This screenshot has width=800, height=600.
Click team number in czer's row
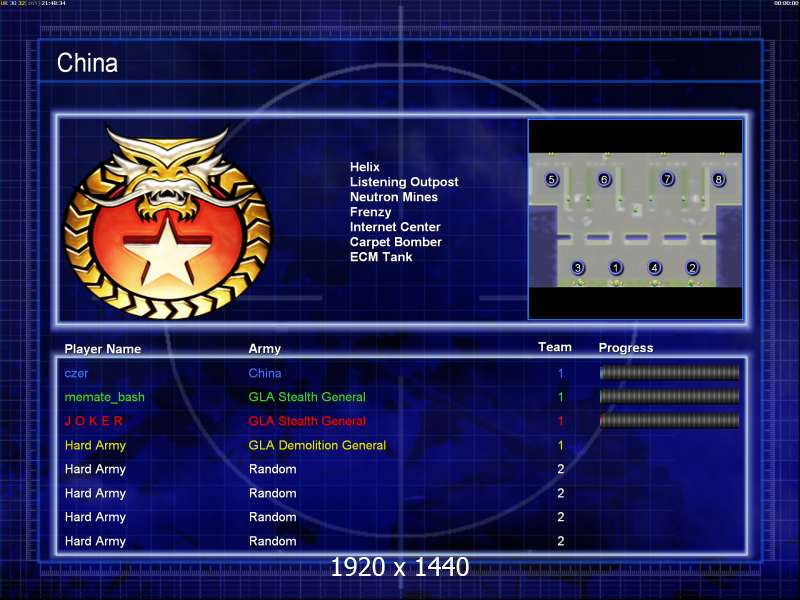[561, 373]
